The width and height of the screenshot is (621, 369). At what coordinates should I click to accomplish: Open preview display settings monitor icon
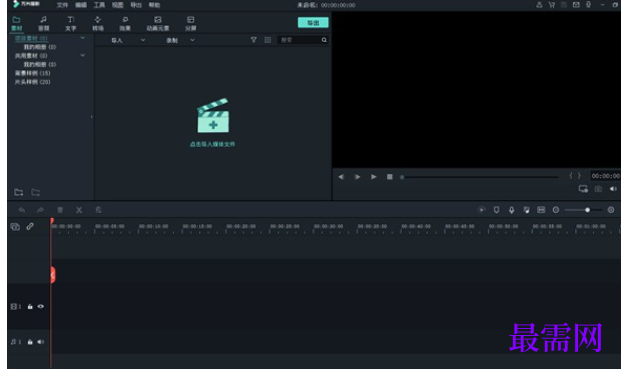(x=583, y=189)
